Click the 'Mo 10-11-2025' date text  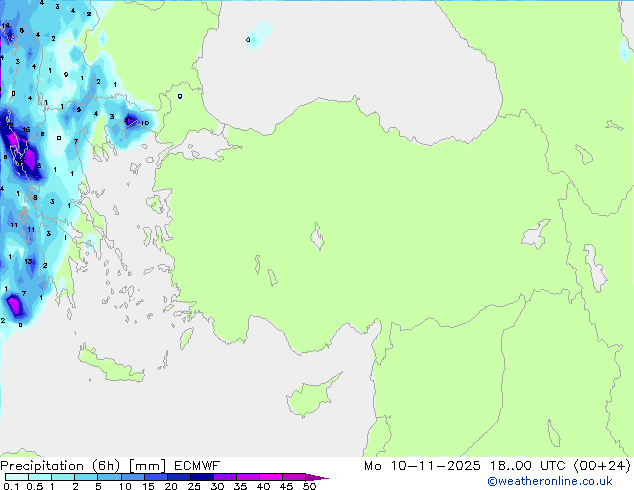click(422, 466)
